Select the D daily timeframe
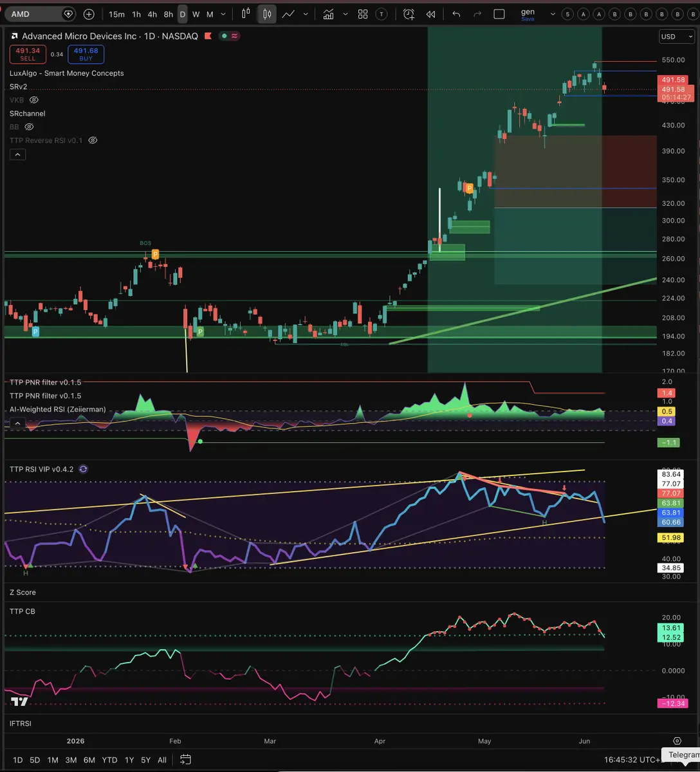 183,14
